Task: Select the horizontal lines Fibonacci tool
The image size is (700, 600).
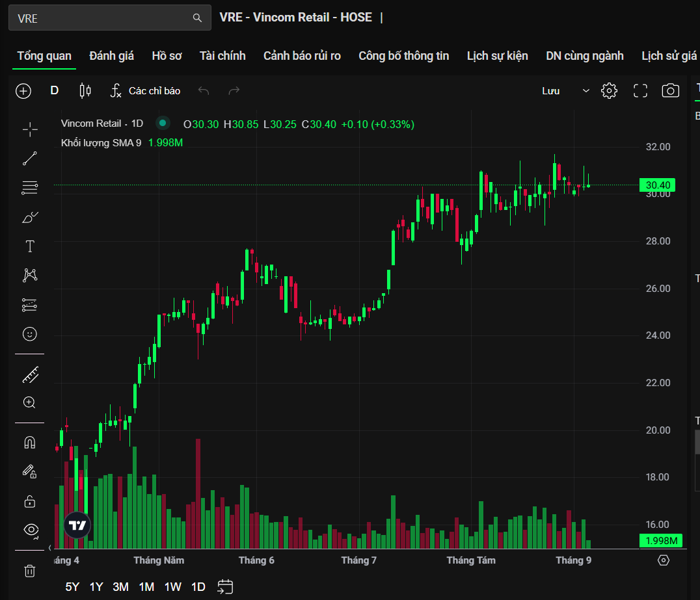Action: pos(30,188)
